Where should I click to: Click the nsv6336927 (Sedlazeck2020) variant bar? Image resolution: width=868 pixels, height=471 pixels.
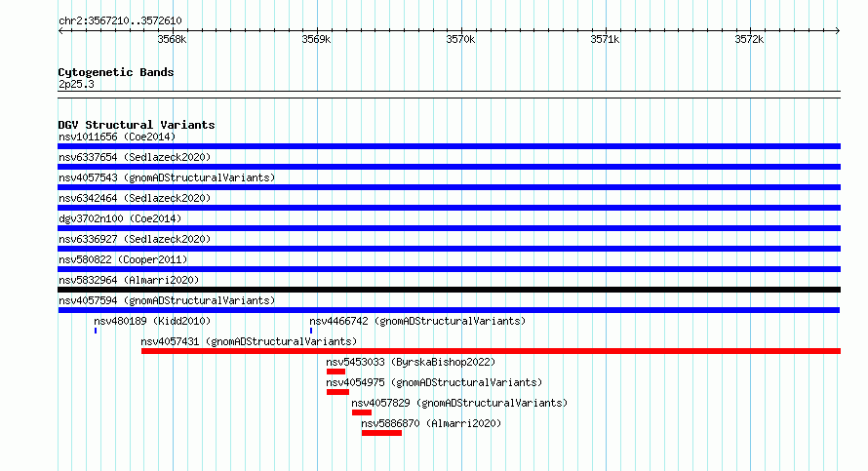(449, 249)
